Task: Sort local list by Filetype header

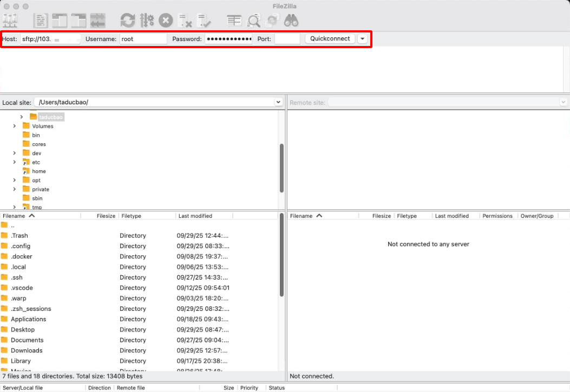Action: coord(147,216)
